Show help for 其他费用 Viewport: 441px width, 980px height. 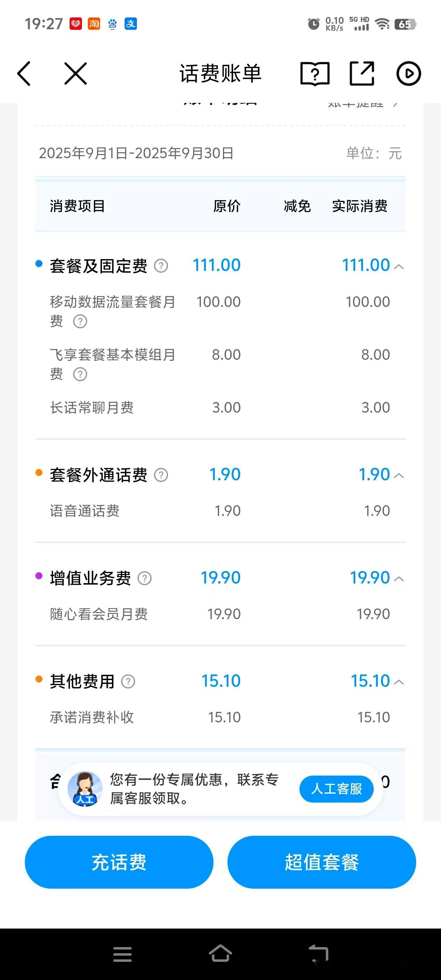coord(128,681)
